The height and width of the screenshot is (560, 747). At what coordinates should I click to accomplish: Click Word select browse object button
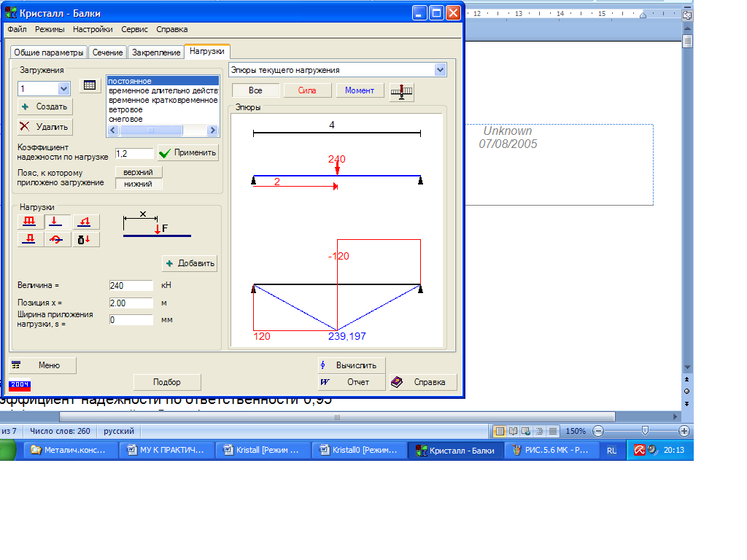[687, 391]
